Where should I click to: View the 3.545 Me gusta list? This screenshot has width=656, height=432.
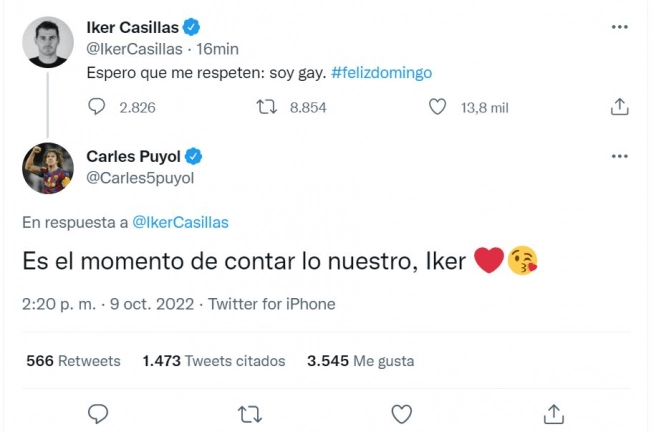click(x=361, y=360)
